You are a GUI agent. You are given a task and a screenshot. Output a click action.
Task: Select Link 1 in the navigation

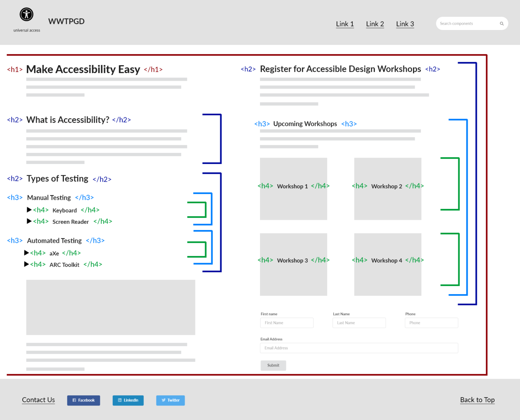345,24
